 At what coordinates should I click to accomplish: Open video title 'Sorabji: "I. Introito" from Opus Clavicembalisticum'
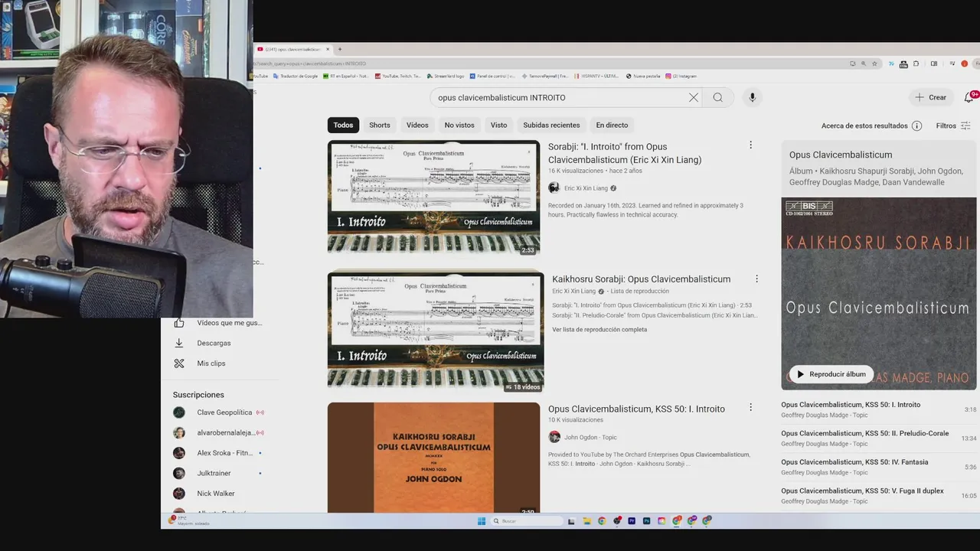click(x=625, y=153)
